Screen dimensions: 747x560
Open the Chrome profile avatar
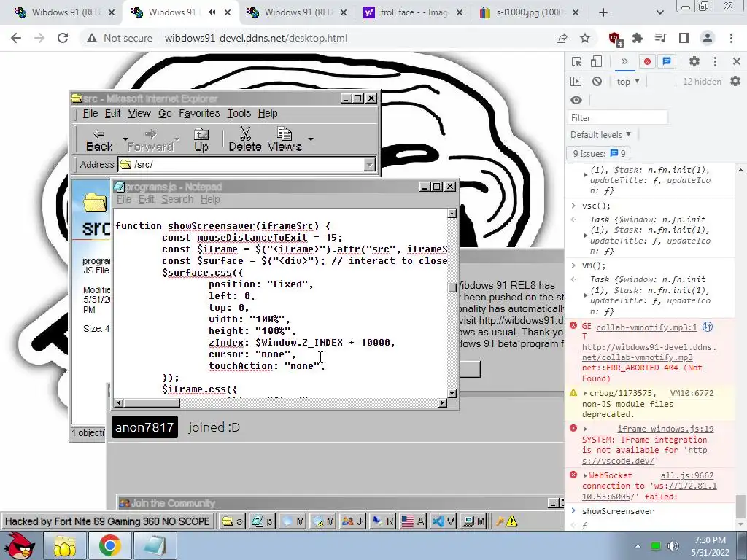point(708,38)
